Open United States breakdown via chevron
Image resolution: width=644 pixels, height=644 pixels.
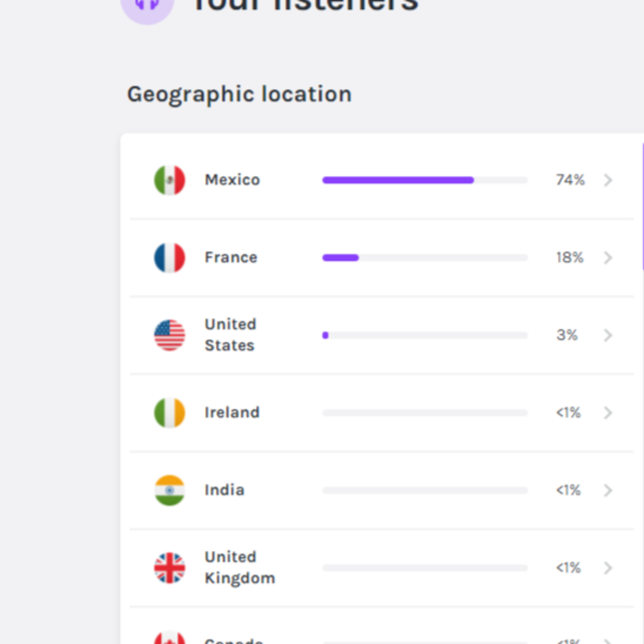[608, 335]
